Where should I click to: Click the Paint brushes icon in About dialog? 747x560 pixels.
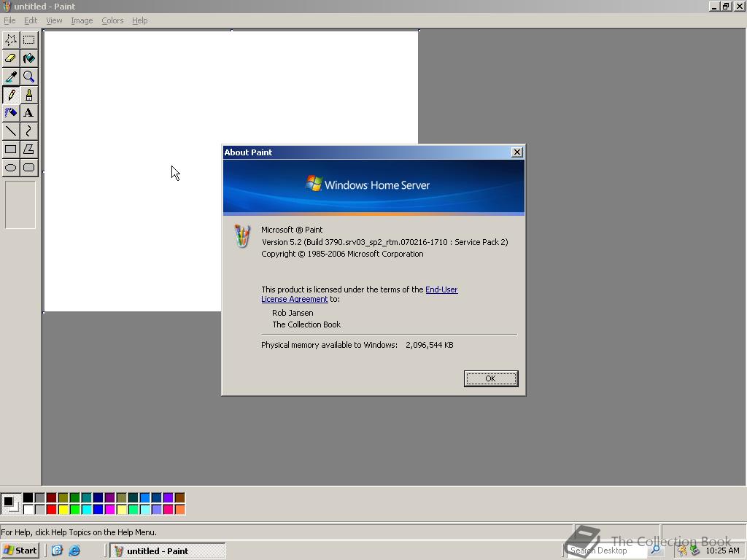[242, 236]
